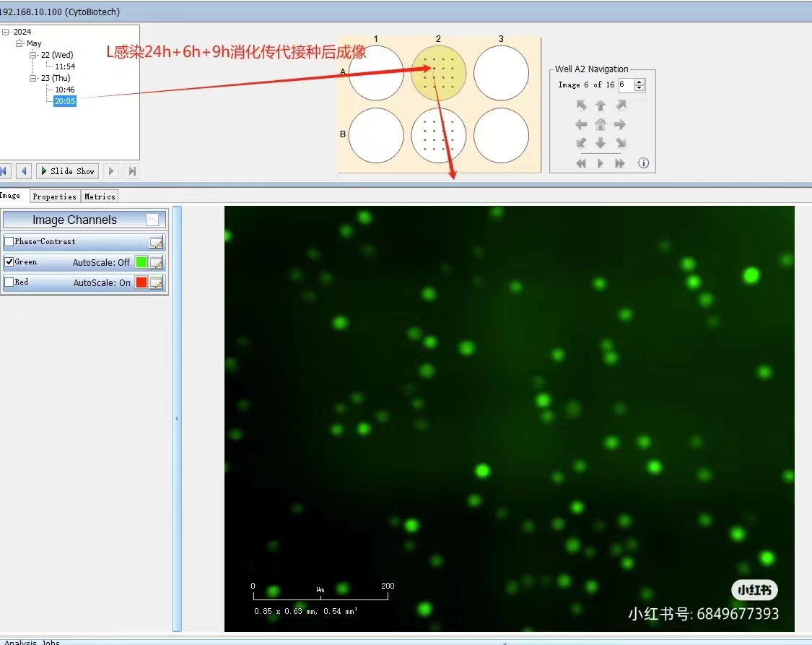Move to image above with up arrow
812x645 pixels.
tap(601, 105)
